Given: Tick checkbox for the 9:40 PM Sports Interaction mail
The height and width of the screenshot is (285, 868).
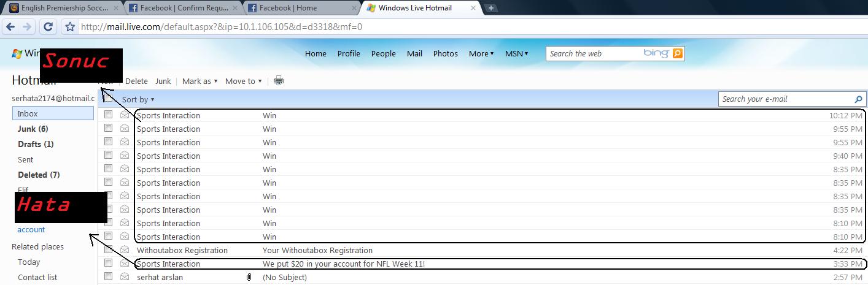Looking at the screenshot, I should click(x=108, y=155).
